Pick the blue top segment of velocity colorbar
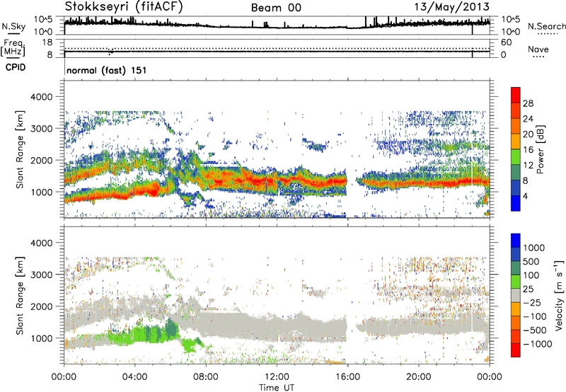This screenshot has height=392, width=566. pos(516,241)
